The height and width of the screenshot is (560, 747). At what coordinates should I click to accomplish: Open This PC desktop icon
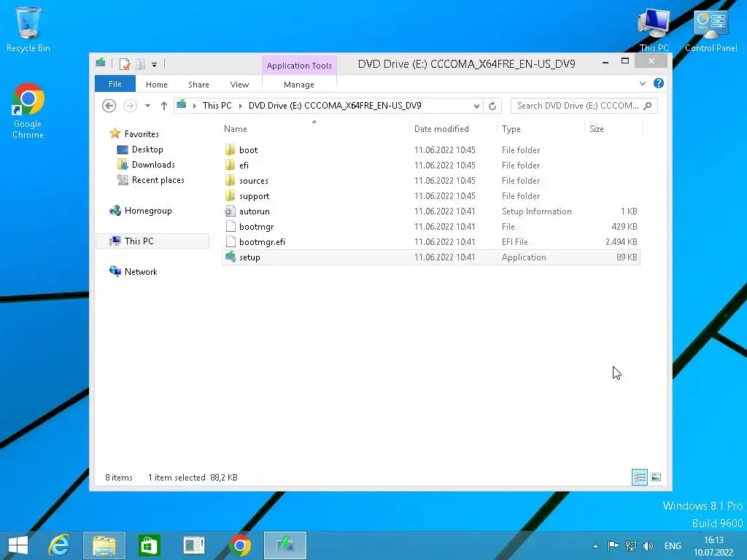tap(654, 28)
